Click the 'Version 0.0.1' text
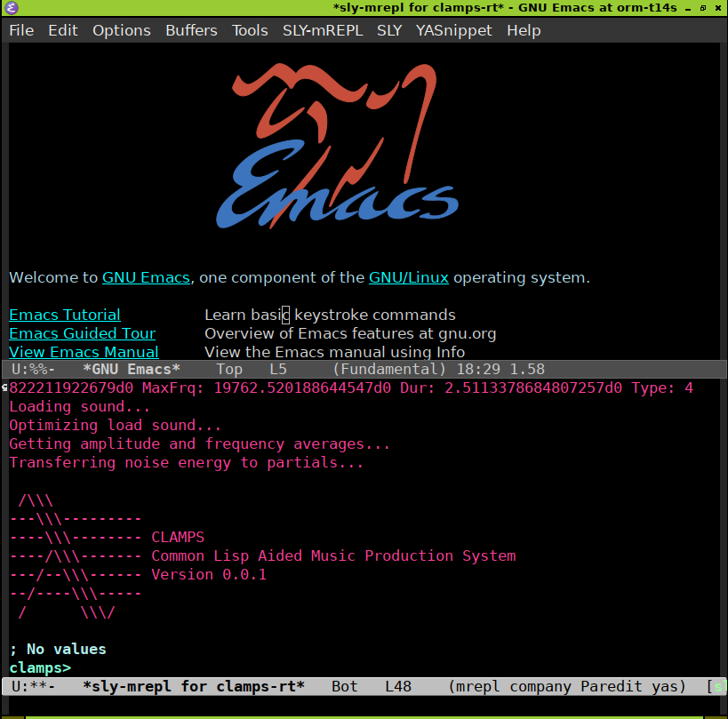Viewport: 728px width, 719px height. pyautogui.click(x=209, y=575)
